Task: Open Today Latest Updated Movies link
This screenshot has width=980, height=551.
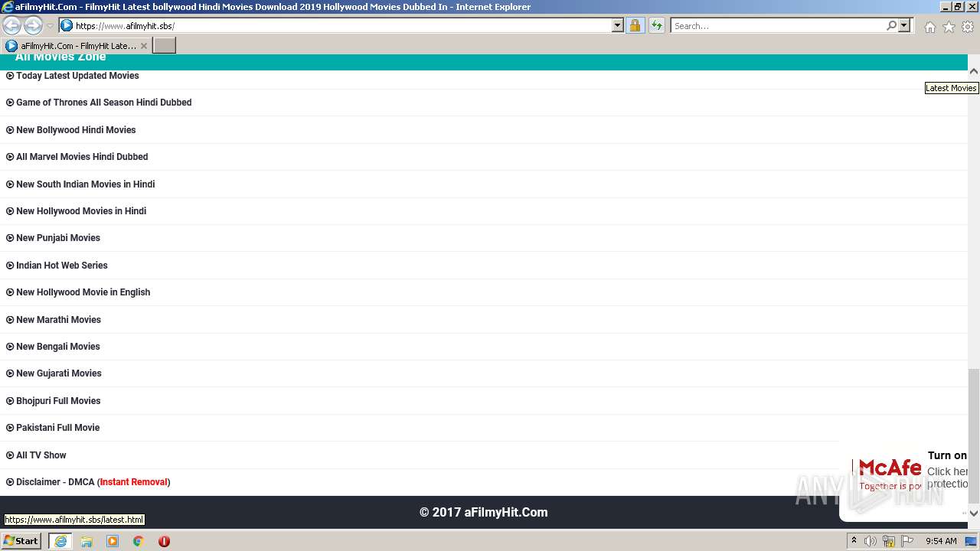Action: tap(77, 76)
